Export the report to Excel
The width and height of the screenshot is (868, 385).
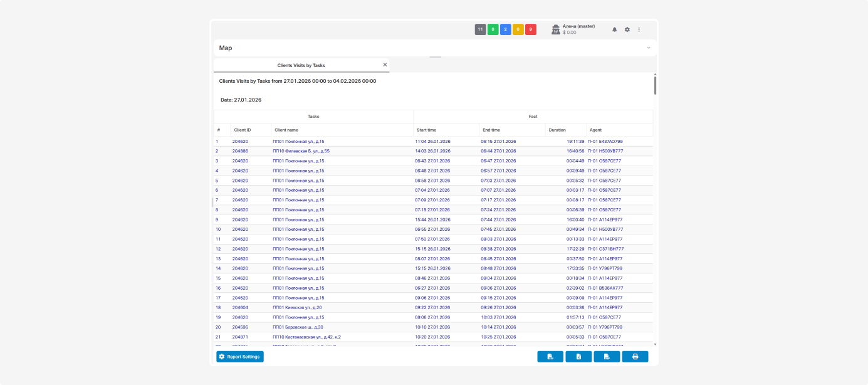pyautogui.click(x=578, y=357)
